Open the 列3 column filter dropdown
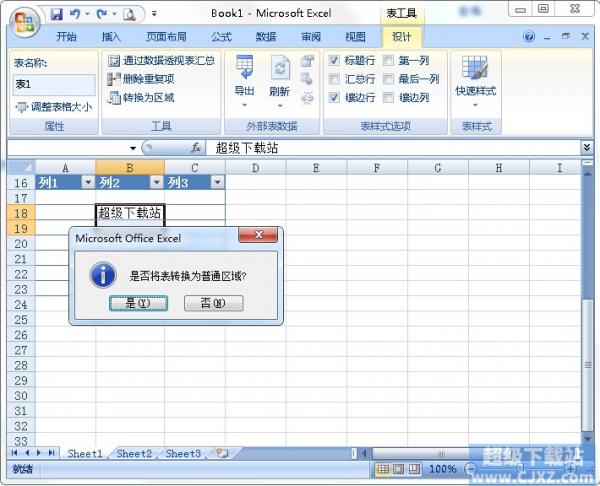The height and width of the screenshot is (486, 600). [217, 183]
